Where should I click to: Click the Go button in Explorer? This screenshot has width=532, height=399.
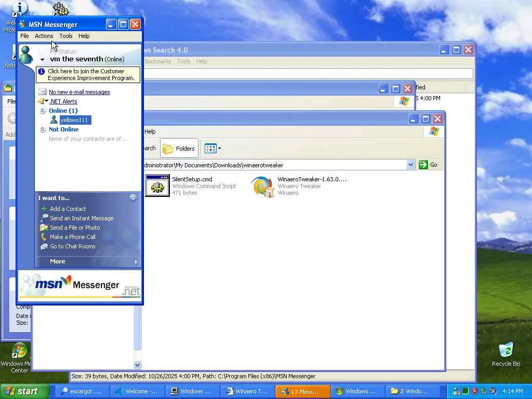[x=429, y=165]
